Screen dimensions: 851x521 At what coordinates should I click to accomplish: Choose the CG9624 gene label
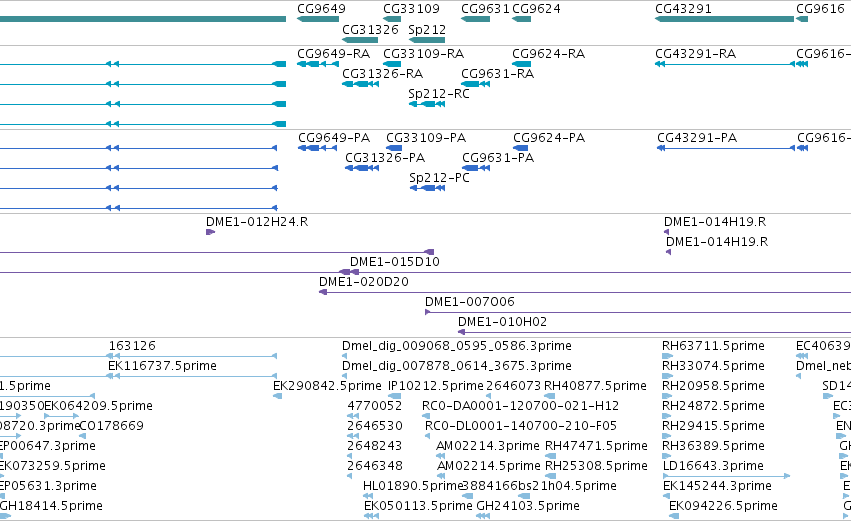coord(536,9)
